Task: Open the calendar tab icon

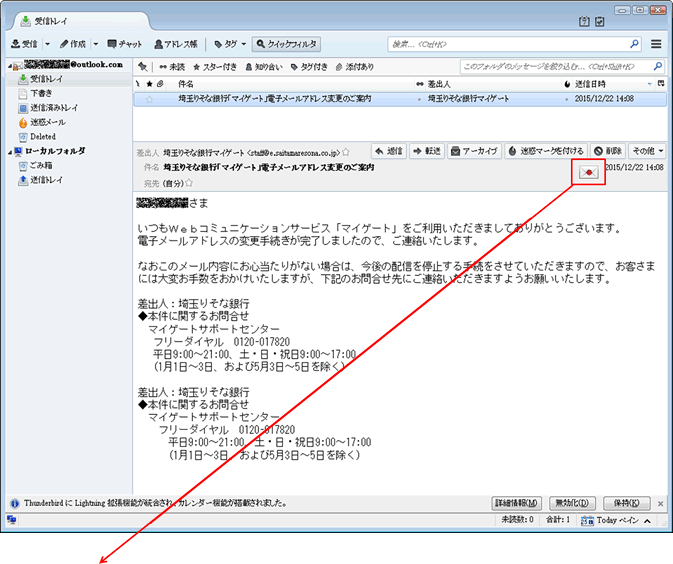Action: point(584,21)
